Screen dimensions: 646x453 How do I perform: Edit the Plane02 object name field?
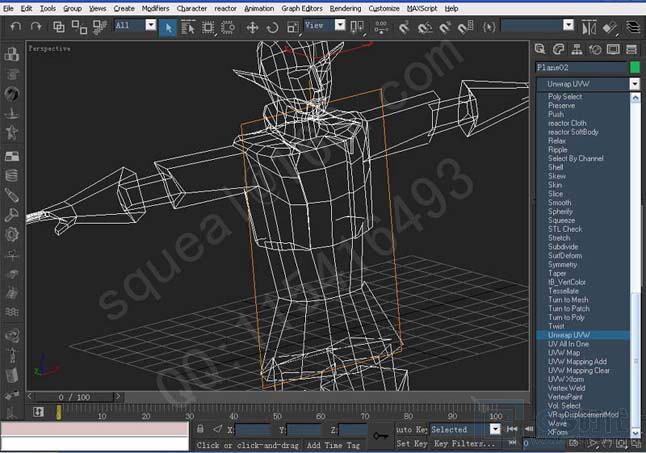(x=581, y=68)
